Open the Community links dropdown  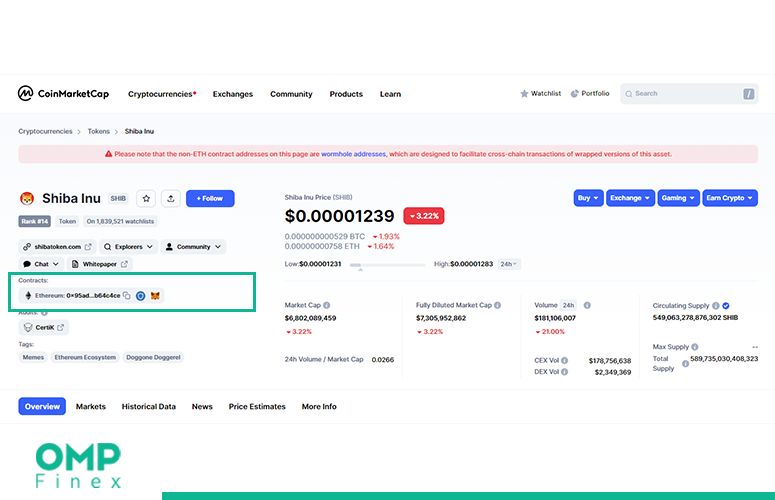click(x=193, y=247)
